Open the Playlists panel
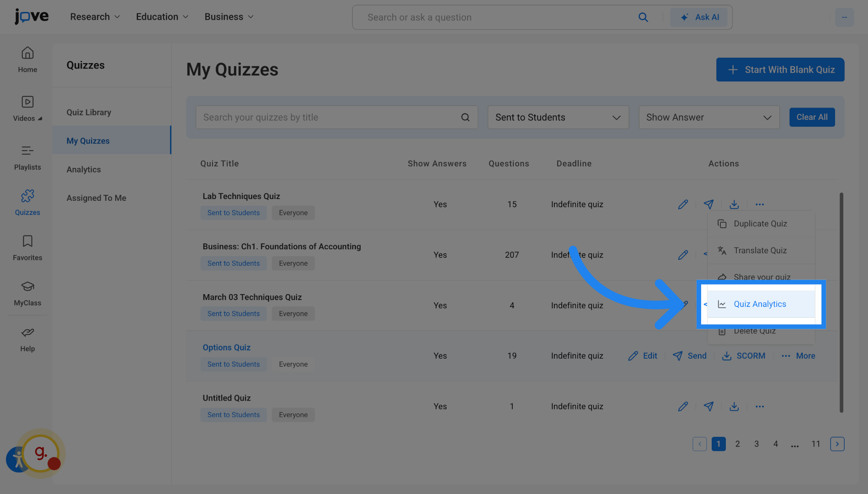The image size is (868, 494). (27, 157)
